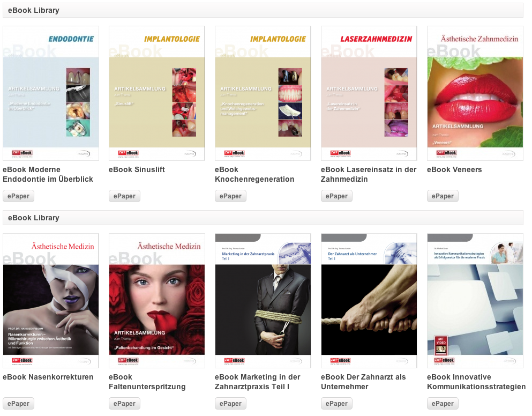This screenshot has width=532, height=416.
Task: Open the Marketing in der Zahnarztpraxis cover
Action: 263,301
